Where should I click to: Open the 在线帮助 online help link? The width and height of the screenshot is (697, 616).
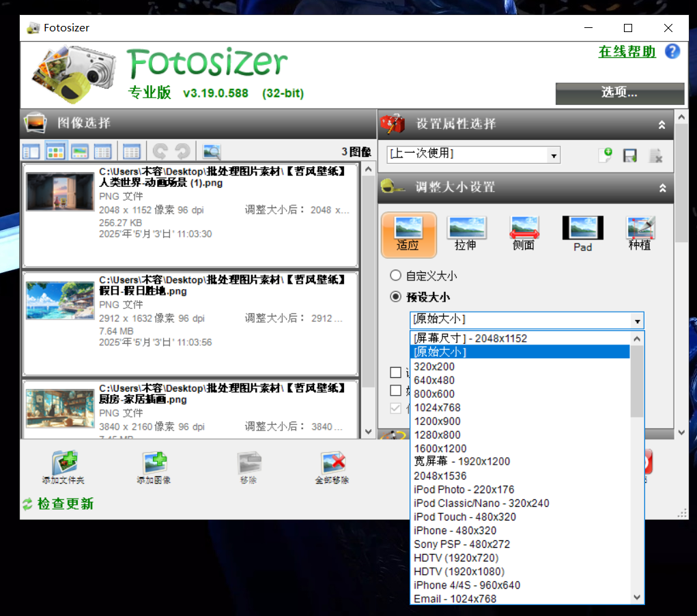click(627, 52)
